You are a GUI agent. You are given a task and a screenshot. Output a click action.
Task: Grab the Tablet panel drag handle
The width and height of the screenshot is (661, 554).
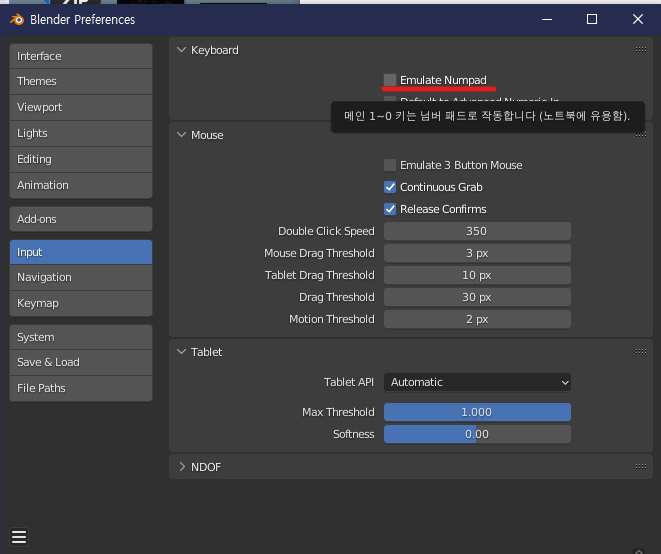(x=641, y=352)
